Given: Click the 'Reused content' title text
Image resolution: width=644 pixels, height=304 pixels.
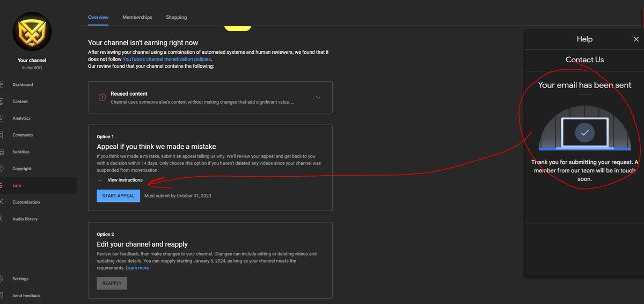Looking at the screenshot, I should point(129,93).
